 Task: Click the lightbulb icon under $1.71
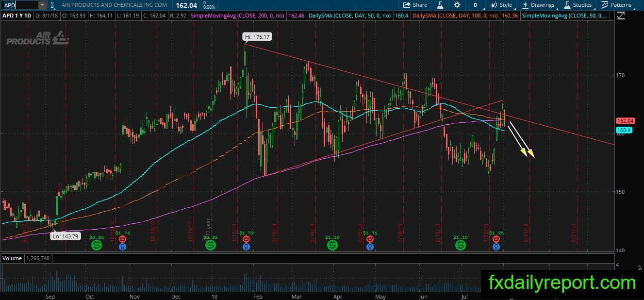point(370,247)
